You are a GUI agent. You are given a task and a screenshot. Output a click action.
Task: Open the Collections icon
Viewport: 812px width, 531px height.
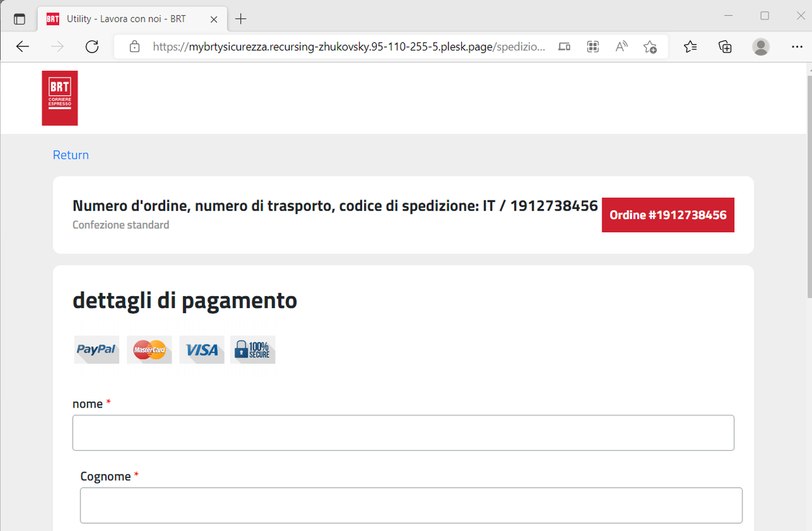(x=725, y=46)
